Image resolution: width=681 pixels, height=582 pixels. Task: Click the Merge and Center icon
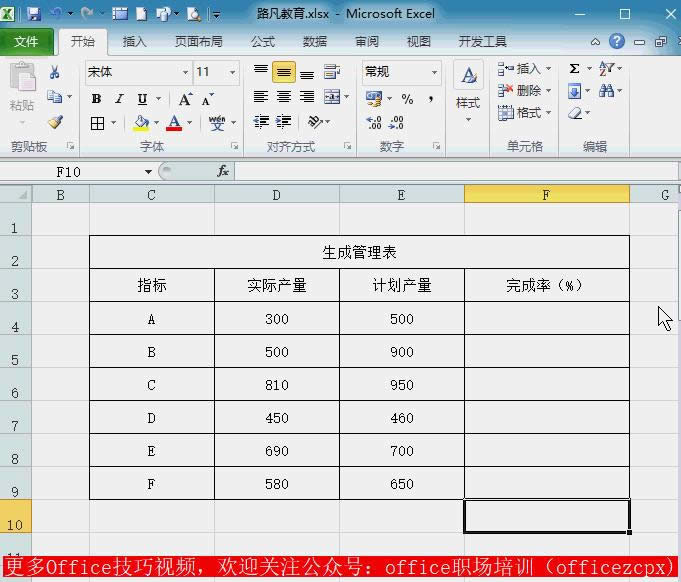click(331, 98)
